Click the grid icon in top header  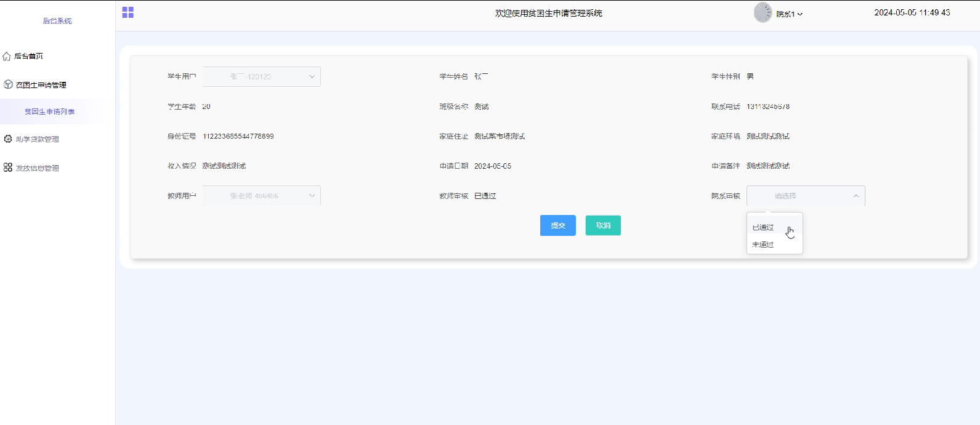[128, 12]
